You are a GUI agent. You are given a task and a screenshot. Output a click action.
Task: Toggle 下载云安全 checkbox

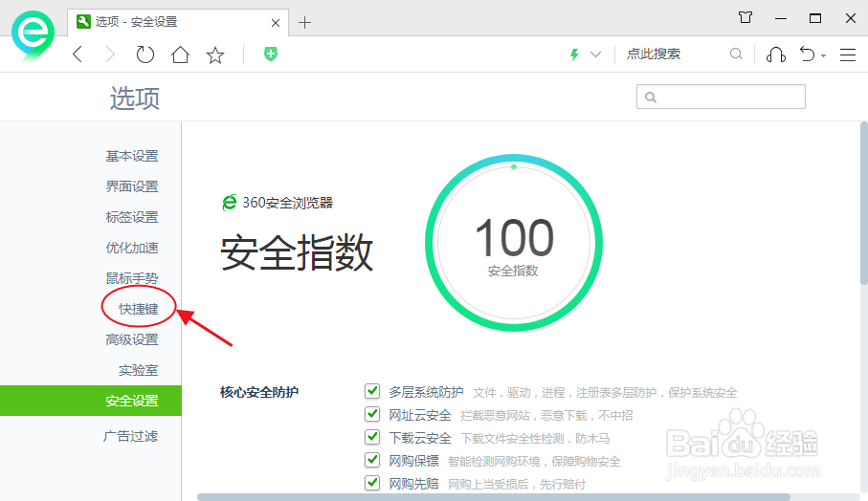pyautogui.click(x=372, y=437)
